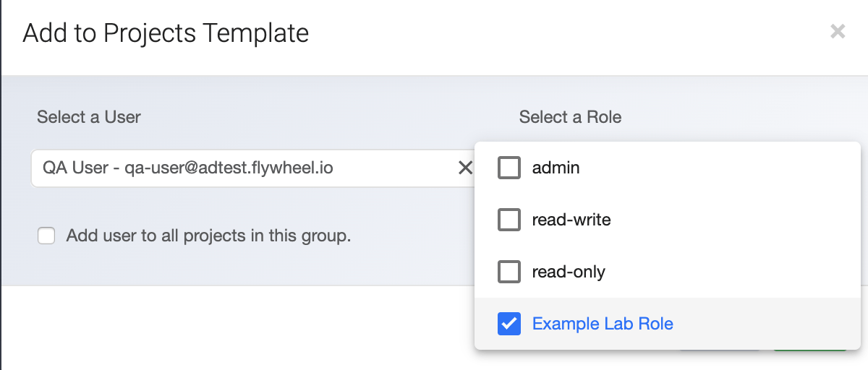
Task: Enable the read-only role checkbox
Action: [x=509, y=272]
